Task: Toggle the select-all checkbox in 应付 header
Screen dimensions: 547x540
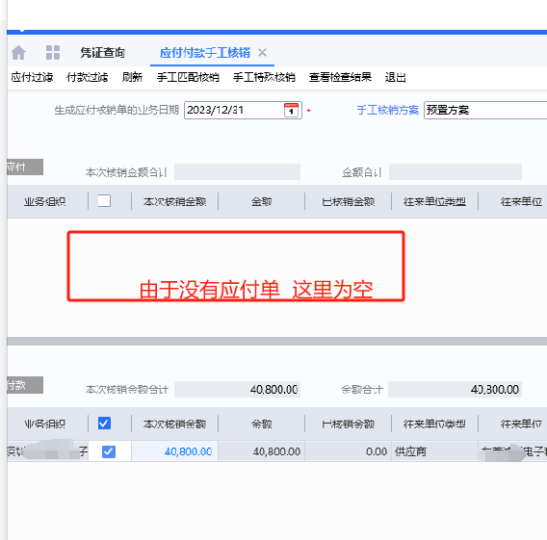Action: point(104,201)
